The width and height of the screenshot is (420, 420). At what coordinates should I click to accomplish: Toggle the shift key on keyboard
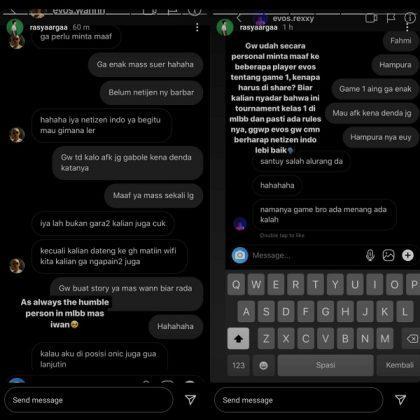click(x=238, y=339)
